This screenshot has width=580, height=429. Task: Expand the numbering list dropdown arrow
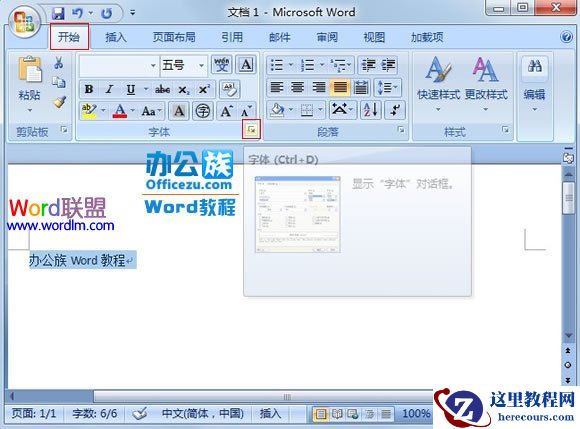pyautogui.click(x=322, y=65)
